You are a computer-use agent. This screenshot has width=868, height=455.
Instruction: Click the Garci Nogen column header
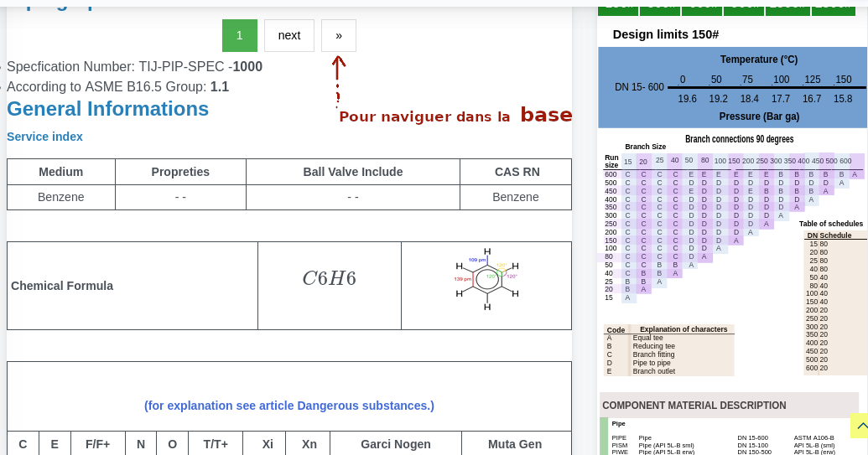click(396, 444)
